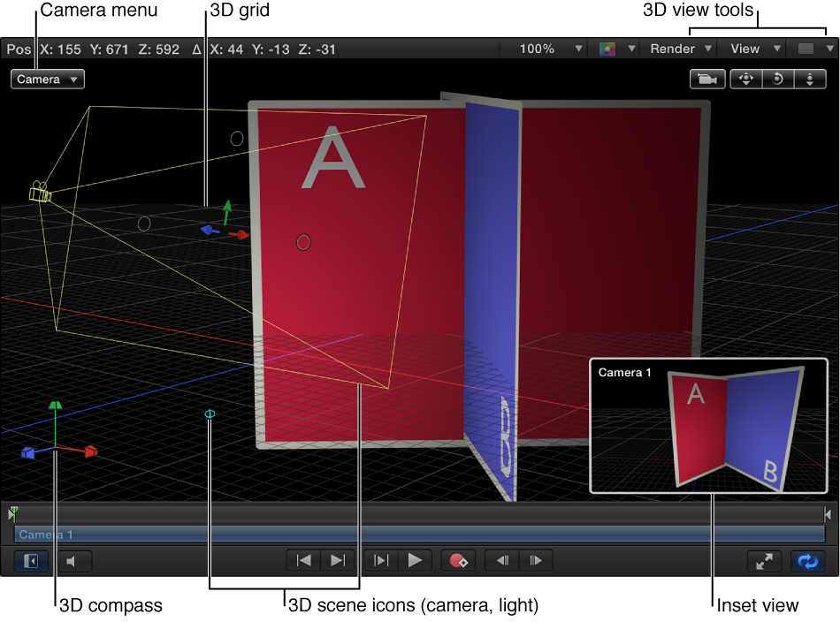Enable loop playback
This screenshot has height=622, width=840.
coord(808,560)
